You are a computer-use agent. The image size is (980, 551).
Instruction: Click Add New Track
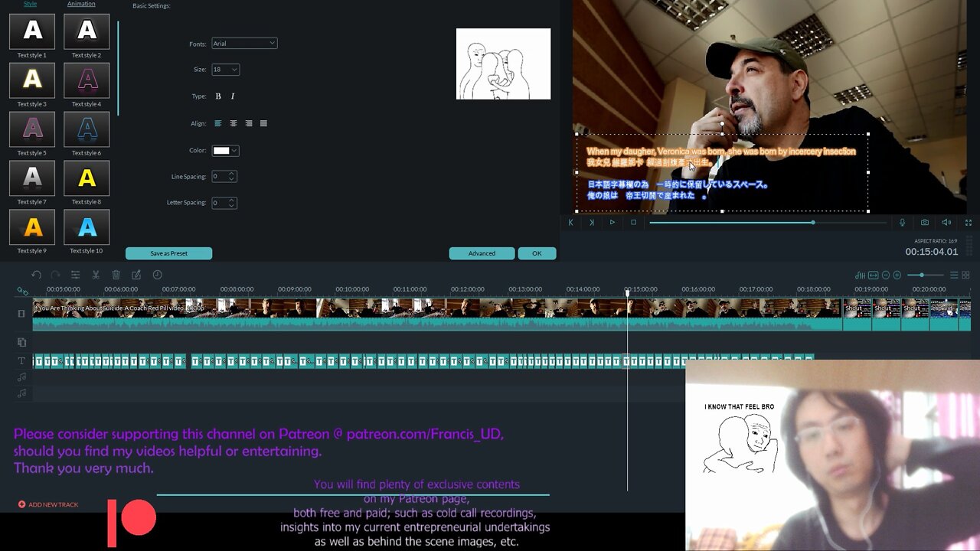pyautogui.click(x=48, y=504)
